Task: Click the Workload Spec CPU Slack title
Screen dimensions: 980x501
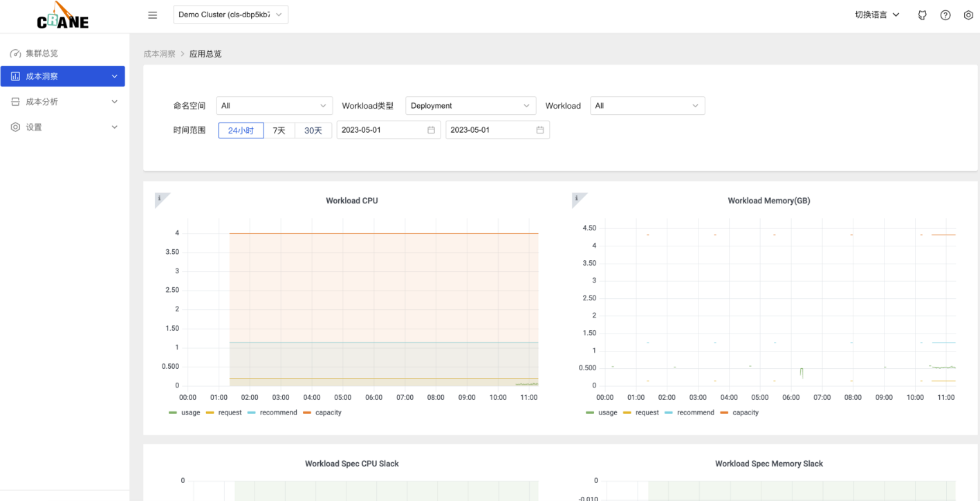Action: [x=352, y=464]
